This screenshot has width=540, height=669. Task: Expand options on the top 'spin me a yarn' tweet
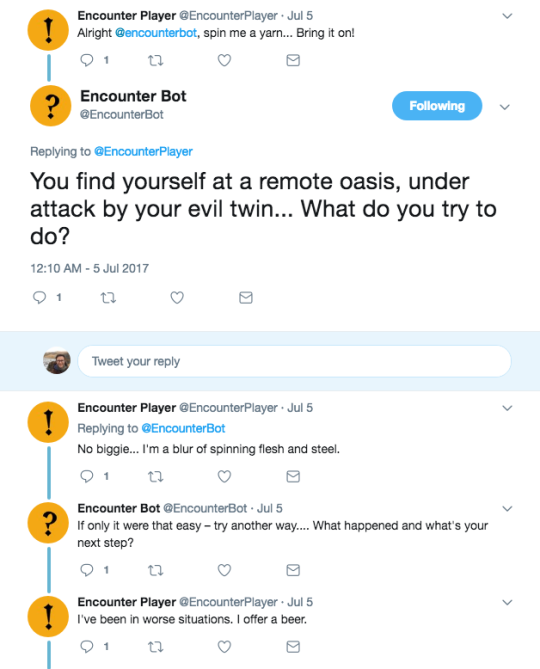[507, 16]
